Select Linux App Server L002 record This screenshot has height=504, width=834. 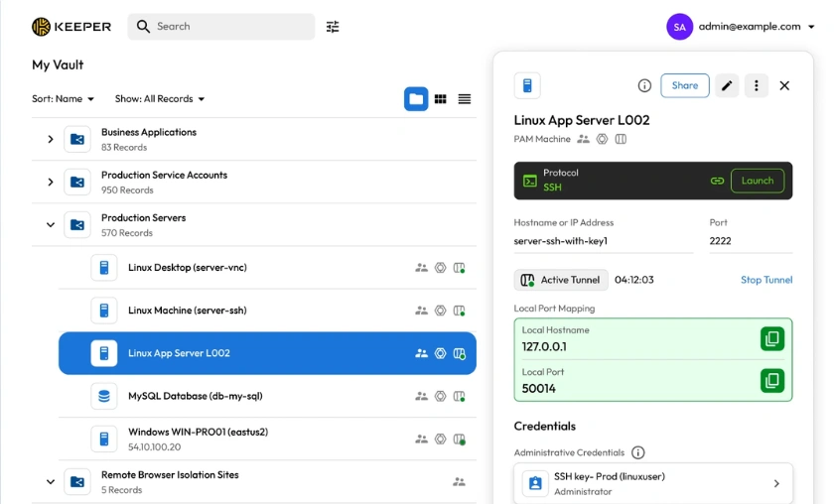[x=267, y=353]
